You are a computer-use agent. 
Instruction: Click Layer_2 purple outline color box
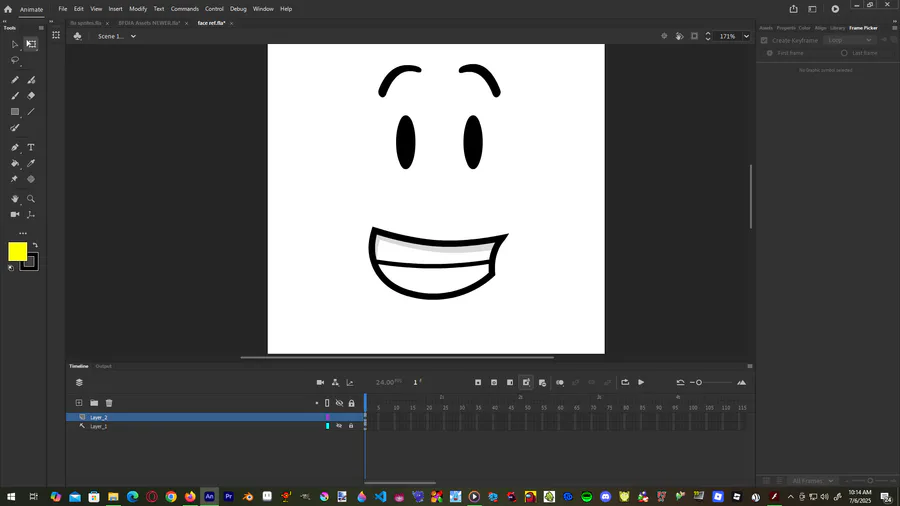328,417
